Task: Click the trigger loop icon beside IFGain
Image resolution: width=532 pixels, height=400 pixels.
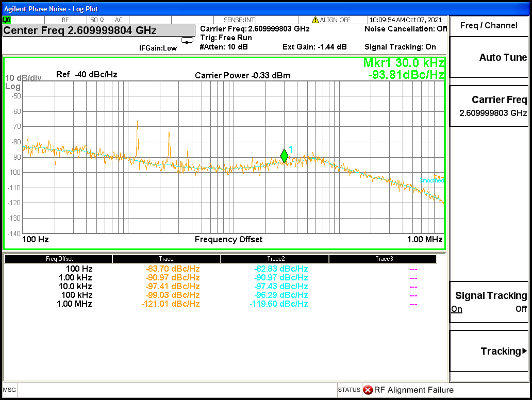Action: (187, 41)
